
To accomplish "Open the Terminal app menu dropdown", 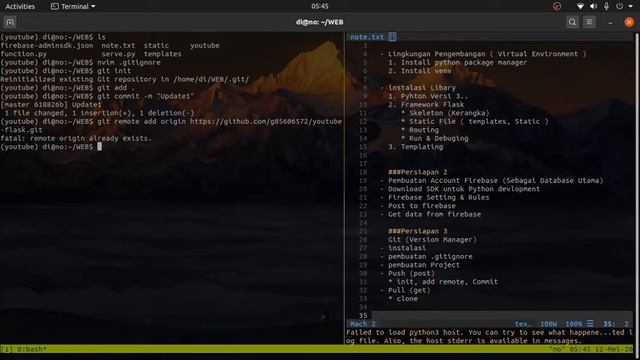I will 73,6.
